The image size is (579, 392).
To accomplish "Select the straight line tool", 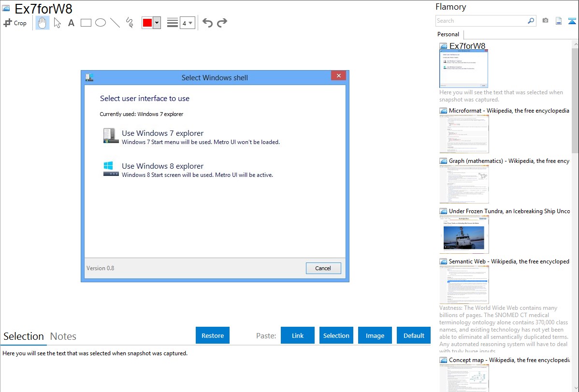I will (x=115, y=23).
